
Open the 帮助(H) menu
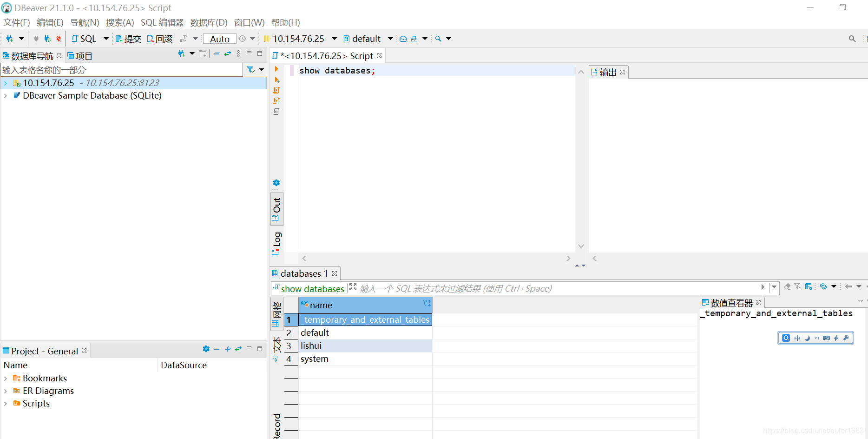point(285,22)
